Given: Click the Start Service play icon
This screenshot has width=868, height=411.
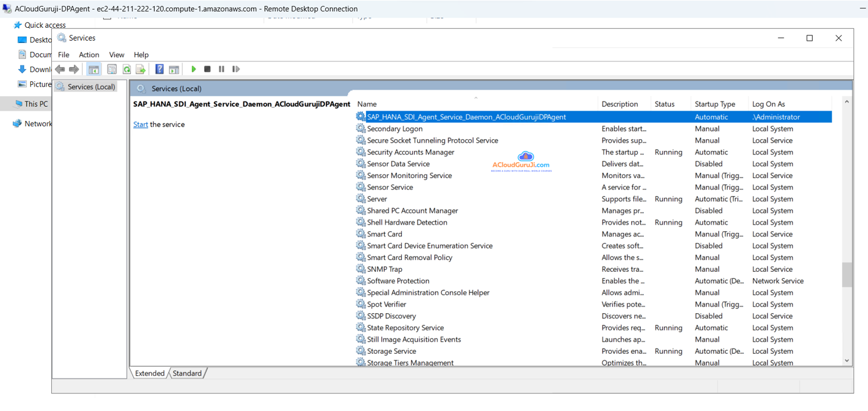Looking at the screenshot, I should tap(194, 70).
